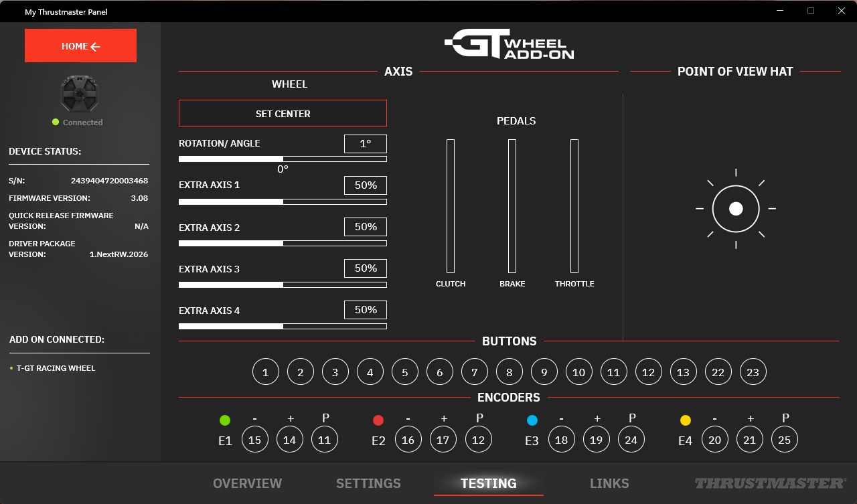The height and width of the screenshot is (504, 857).
Task: Click encoder E1 minus indicator 15
Action: (255, 440)
